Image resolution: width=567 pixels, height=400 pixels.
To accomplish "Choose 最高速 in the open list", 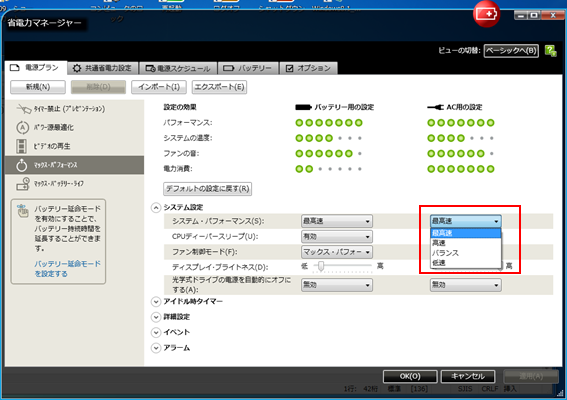I will pyautogui.click(x=466, y=233).
